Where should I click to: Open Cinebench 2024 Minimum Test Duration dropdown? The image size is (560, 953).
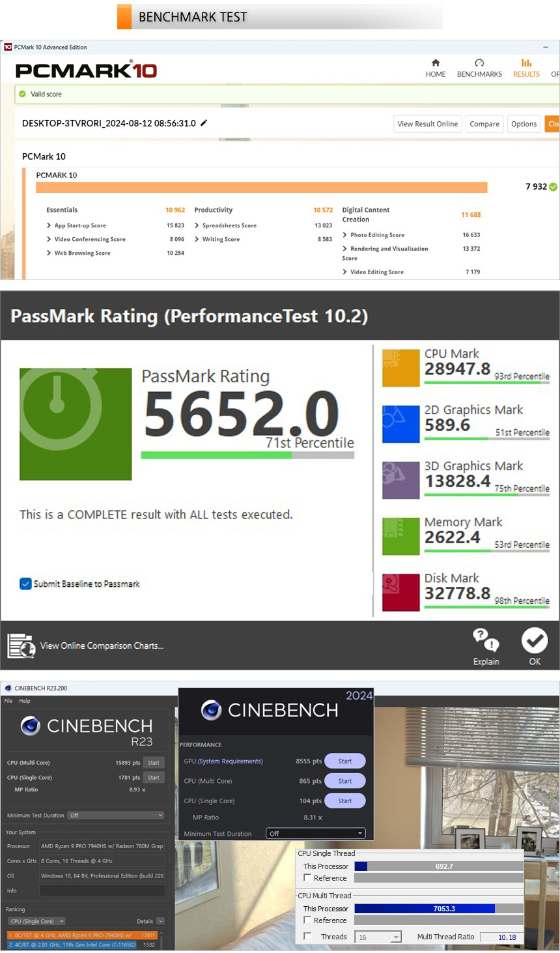click(x=316, y=834)
